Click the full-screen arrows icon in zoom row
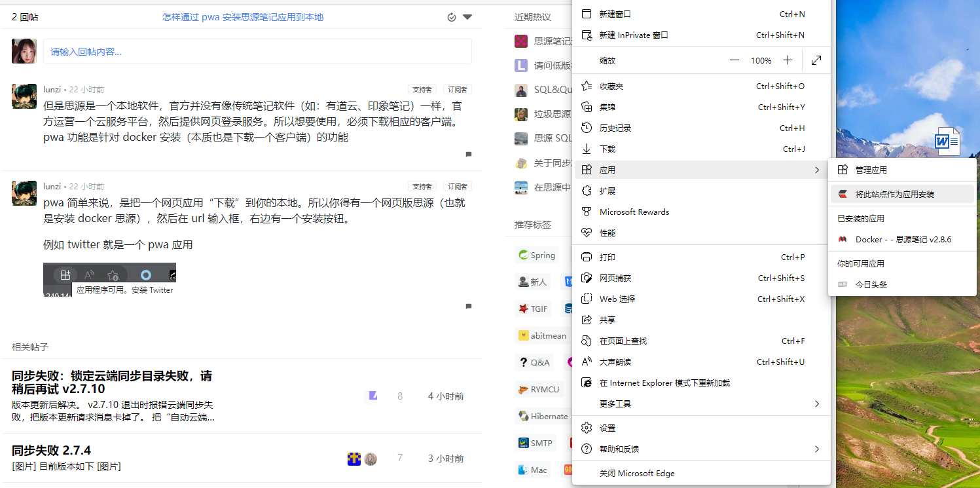980x488 pixels. (816, 60)
